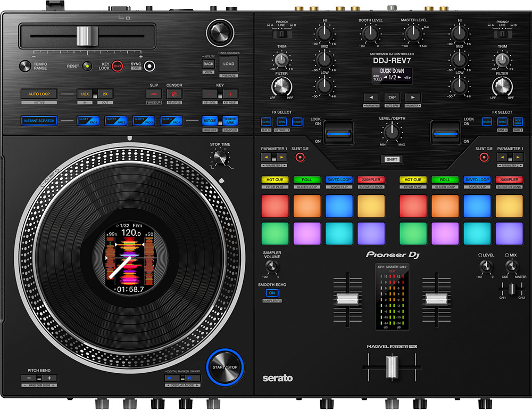
Task: Click left Parameter 1 right arrow
Action: (x=282, y=157)
